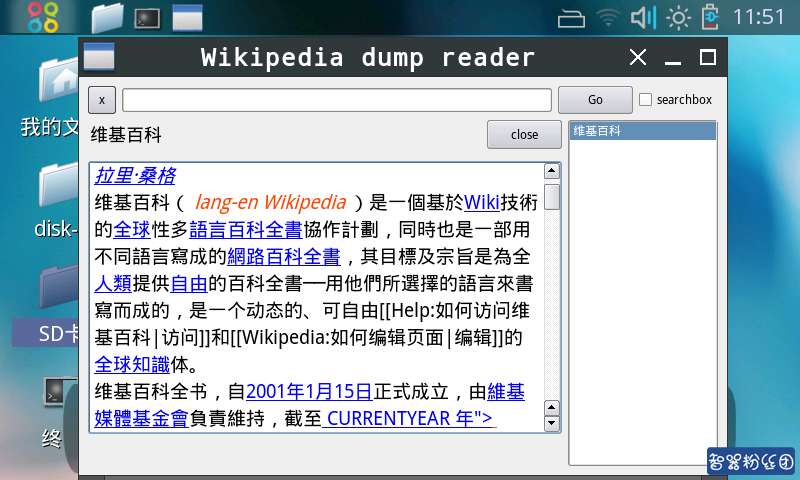
Task: Click the clock showing 11:51
Action: [x=759, y=17]
